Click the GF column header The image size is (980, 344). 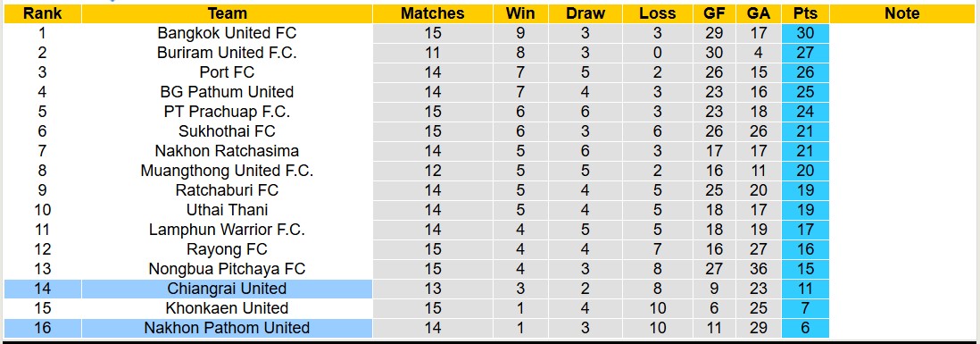(714, 13)
